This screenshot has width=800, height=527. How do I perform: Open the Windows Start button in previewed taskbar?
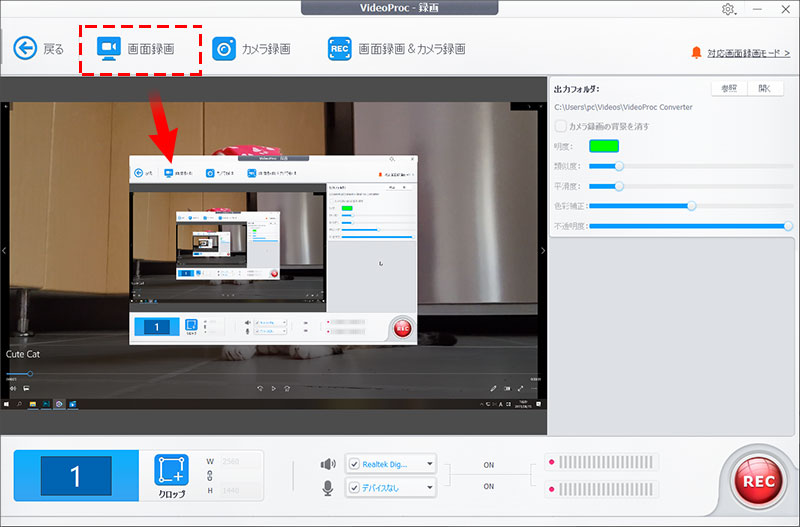click(6, 404)
